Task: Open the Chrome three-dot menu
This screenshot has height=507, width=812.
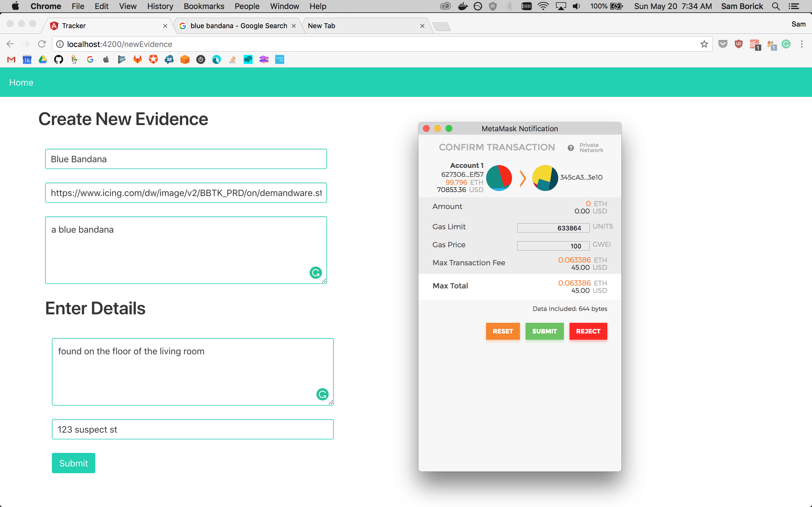Action: (802, 44)
